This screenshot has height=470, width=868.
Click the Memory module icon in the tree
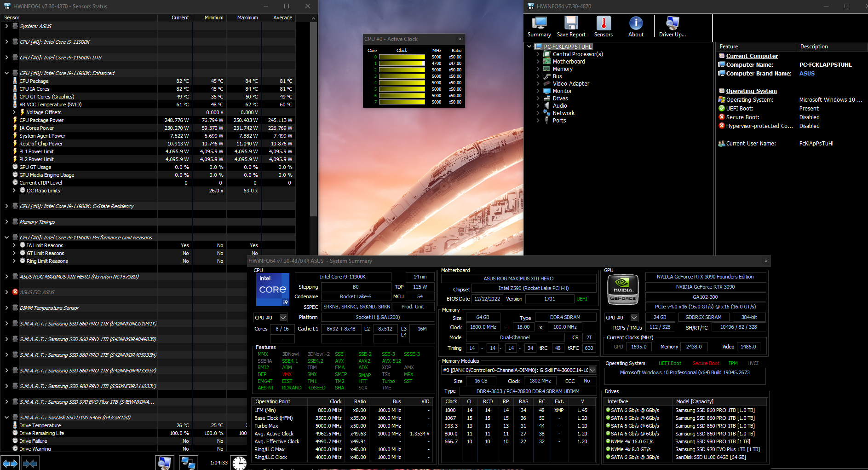pyautogui.click(x=547, y=69)
